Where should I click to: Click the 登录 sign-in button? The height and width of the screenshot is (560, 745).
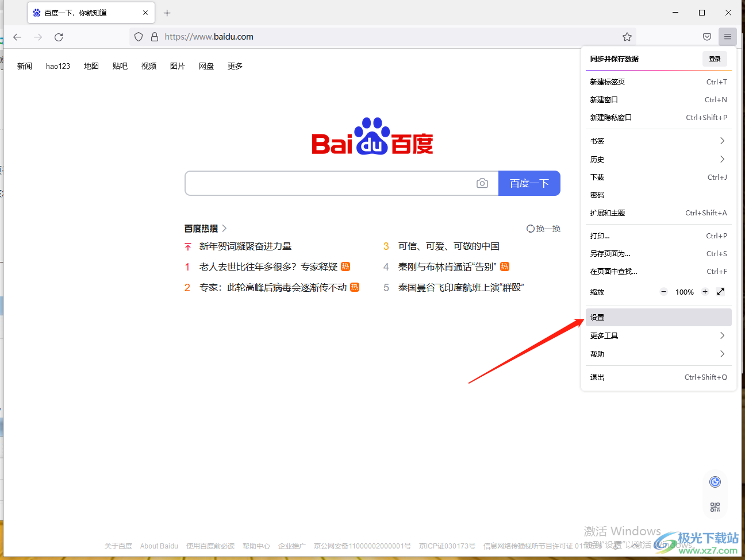(x=715, y=59)
